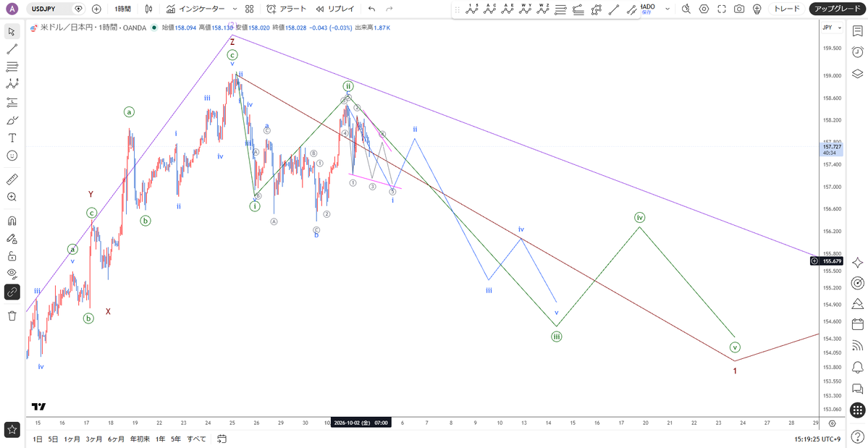Open the Elliott wave patterns tool

click(12, 85)
